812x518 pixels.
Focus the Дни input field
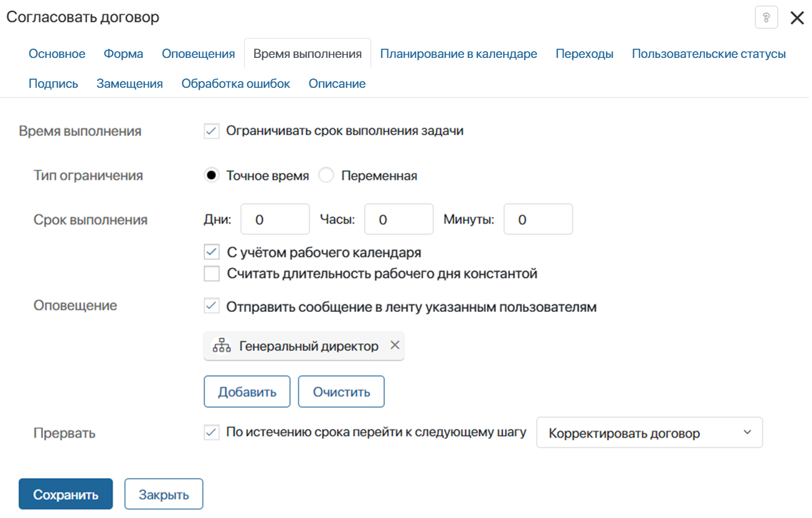pos(275,219)
